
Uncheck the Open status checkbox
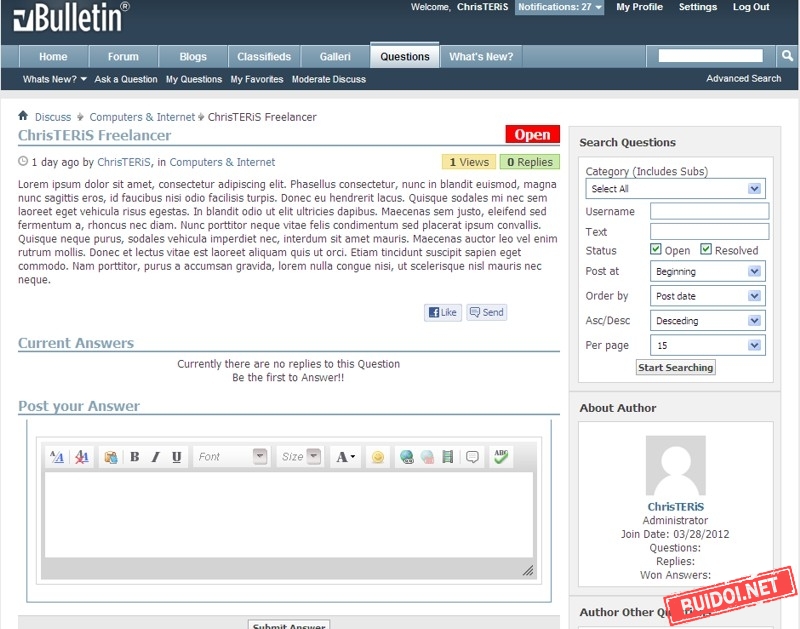[x=656, y=249]
